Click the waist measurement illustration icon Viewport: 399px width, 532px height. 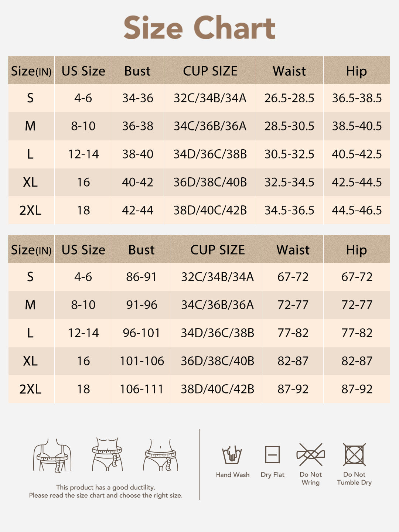coord(107,454)
